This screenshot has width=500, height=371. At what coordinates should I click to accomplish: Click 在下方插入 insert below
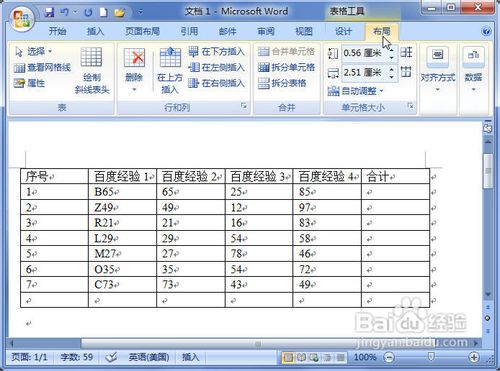(217, 52)
